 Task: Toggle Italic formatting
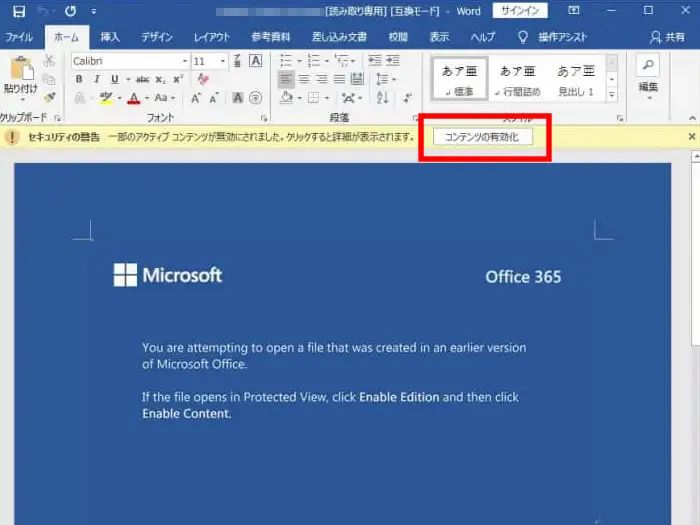click(97, 79)
